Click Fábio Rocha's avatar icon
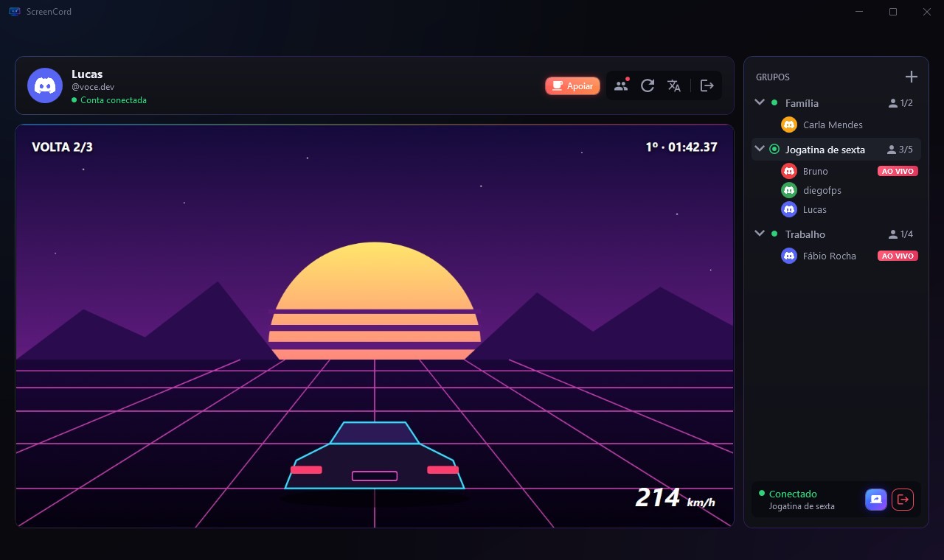 [x=789, y=256]
